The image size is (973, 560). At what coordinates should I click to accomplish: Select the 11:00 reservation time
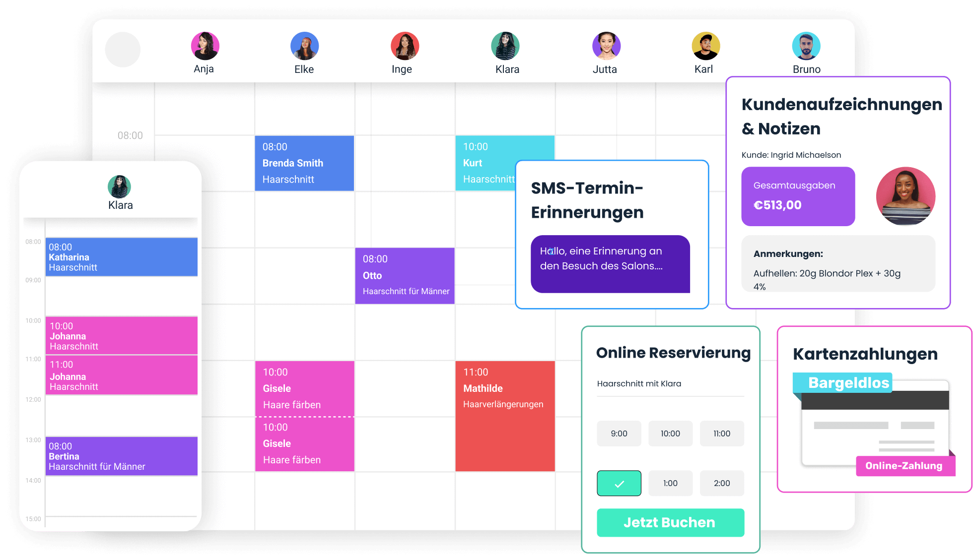(722, 433)
